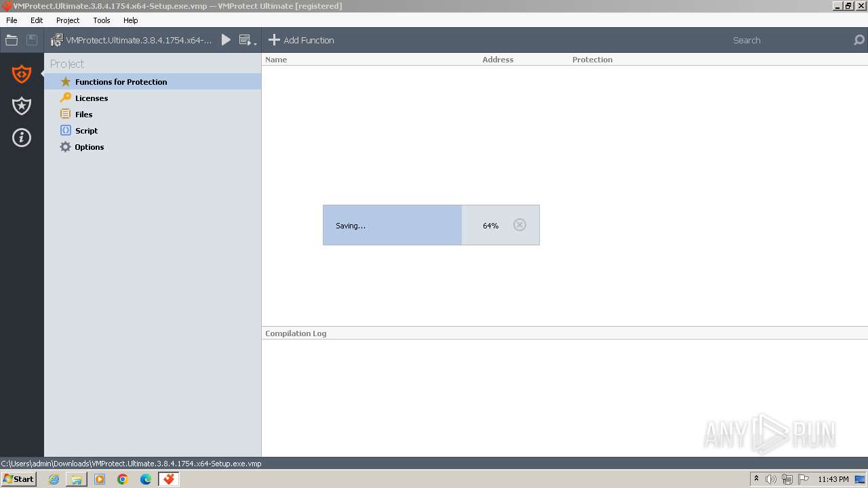Sort by the Address column header
Screen dimensions: 868x488
point(498,60)
